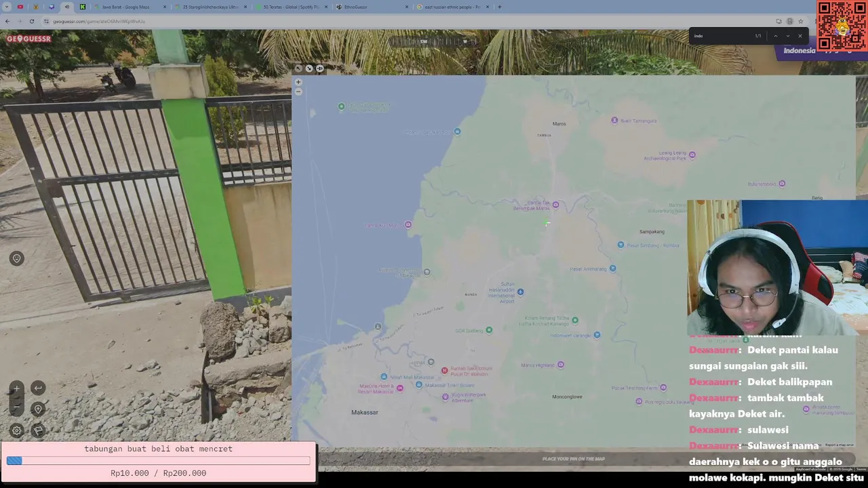Switch to the 50 Teratas Spotify tab

290,7
